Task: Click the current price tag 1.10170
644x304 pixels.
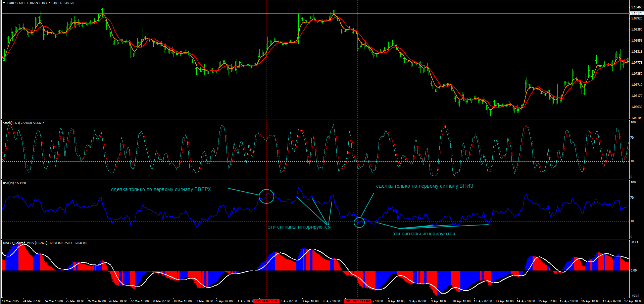Action: point(637,13)
